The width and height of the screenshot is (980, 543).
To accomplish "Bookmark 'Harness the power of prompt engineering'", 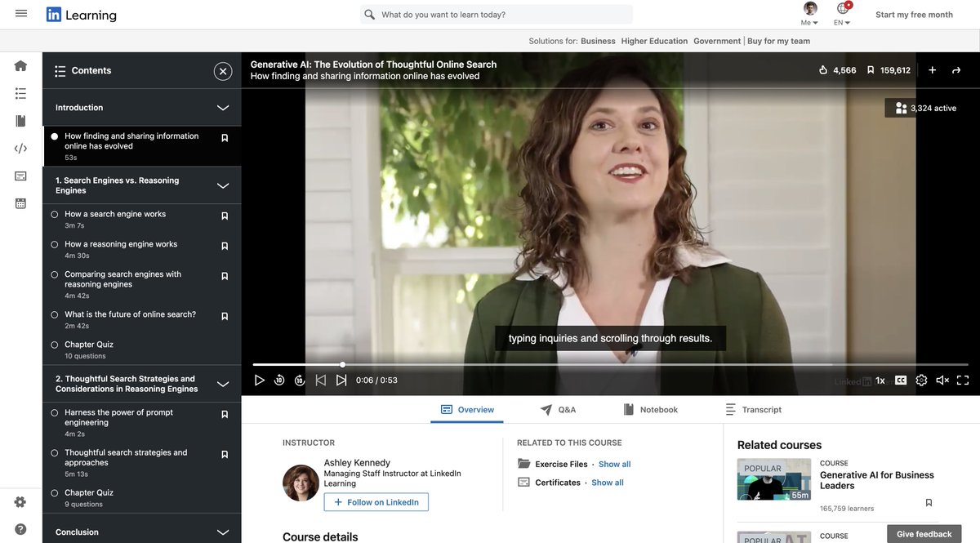I will pos(225,414).
